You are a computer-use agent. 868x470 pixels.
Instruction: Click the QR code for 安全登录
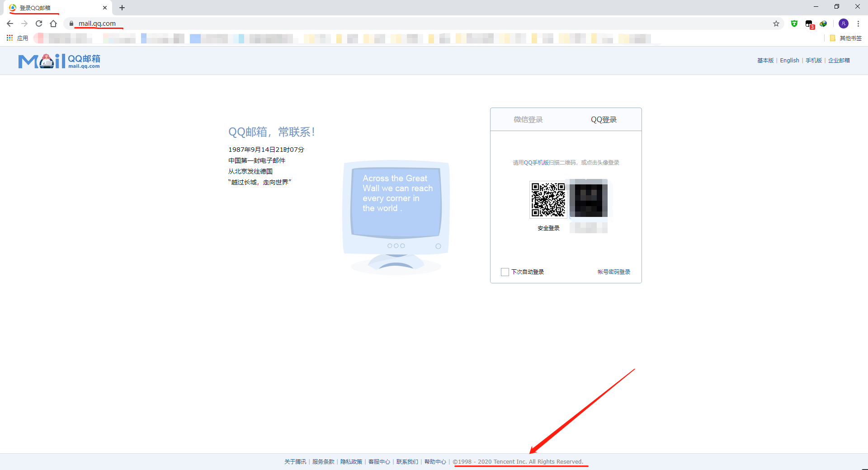[548, 200]
